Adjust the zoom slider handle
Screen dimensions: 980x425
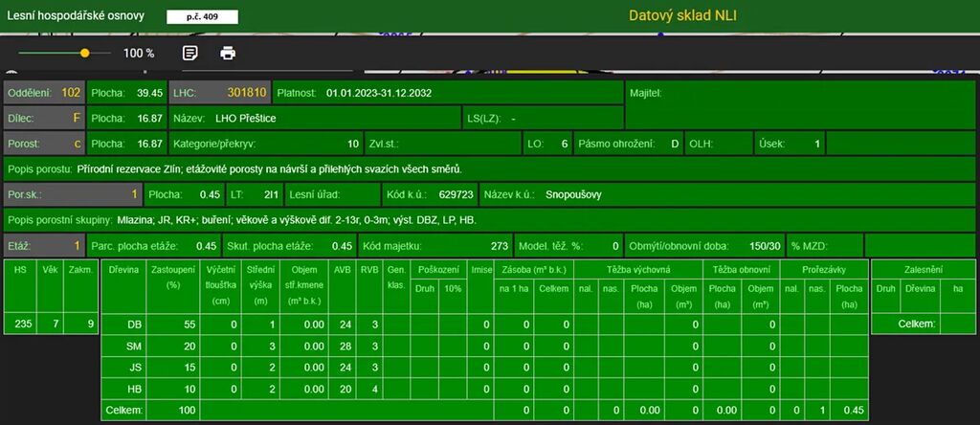click(x=85, y=54)
